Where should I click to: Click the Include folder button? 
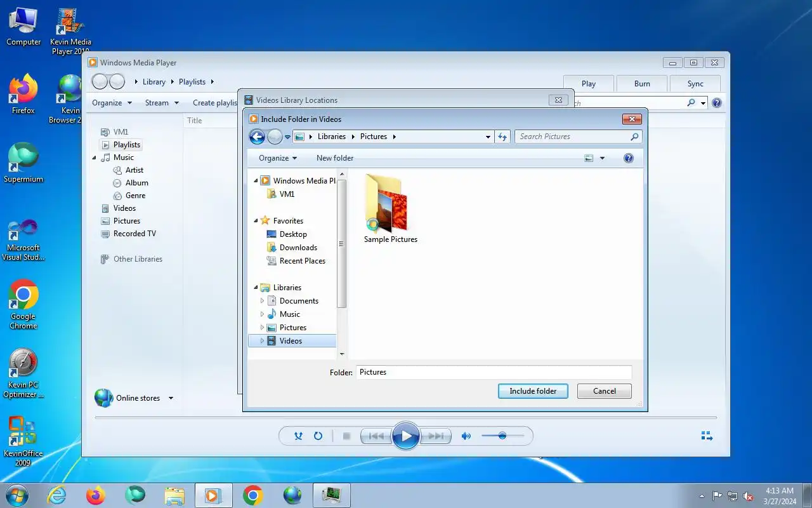[533, 391]
